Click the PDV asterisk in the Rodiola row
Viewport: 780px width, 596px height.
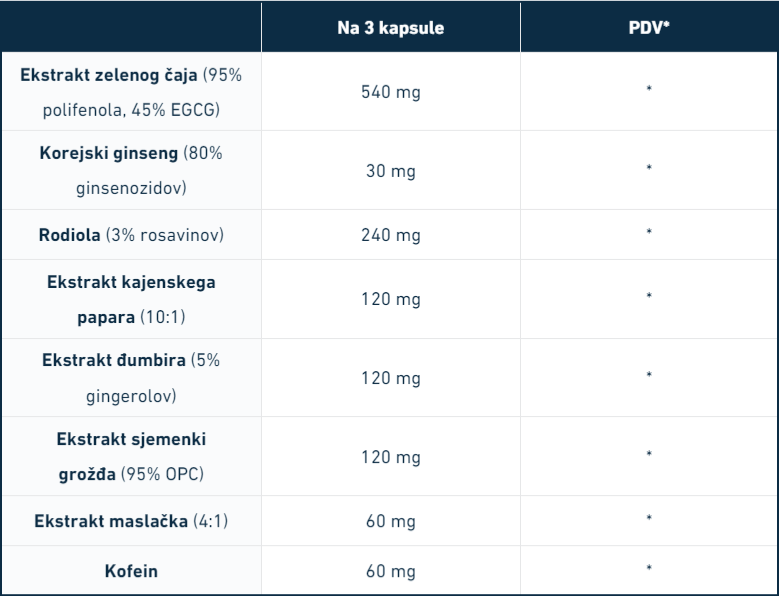tap(649, 233)
